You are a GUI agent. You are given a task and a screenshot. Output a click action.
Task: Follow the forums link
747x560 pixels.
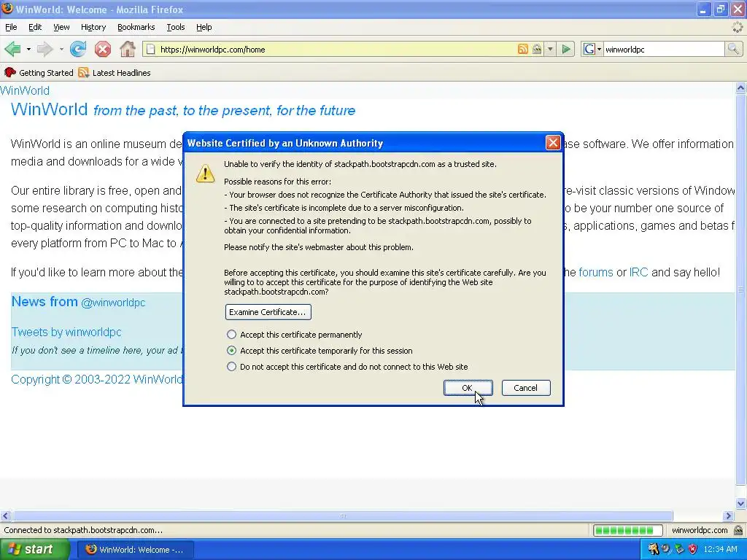pos(595,273)
